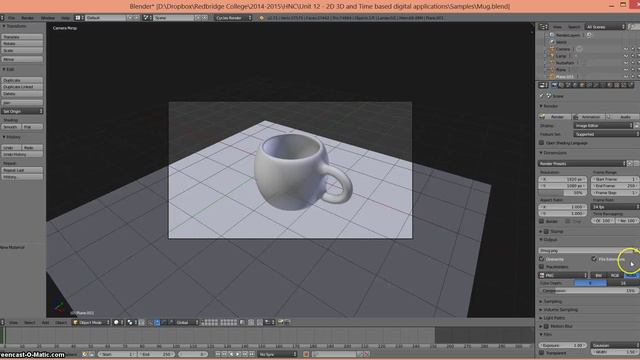
Task: Enable the Transparent film checkbox
Action: (542, 353)
